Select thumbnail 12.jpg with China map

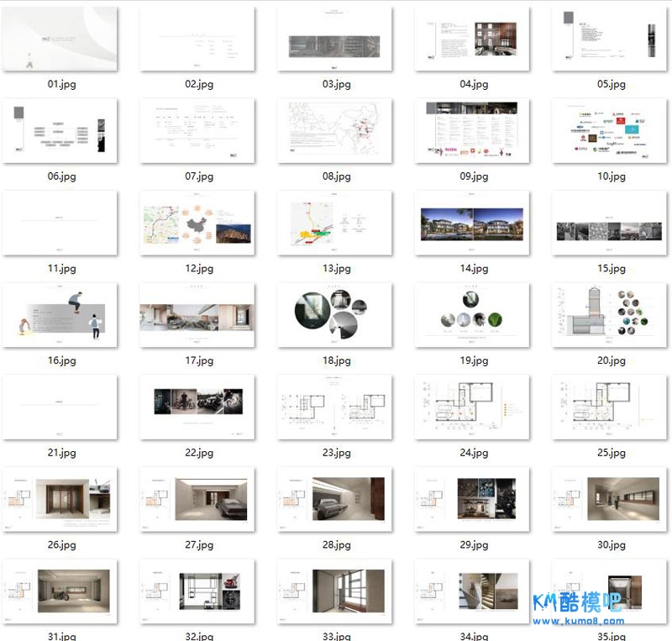(197, 223)
